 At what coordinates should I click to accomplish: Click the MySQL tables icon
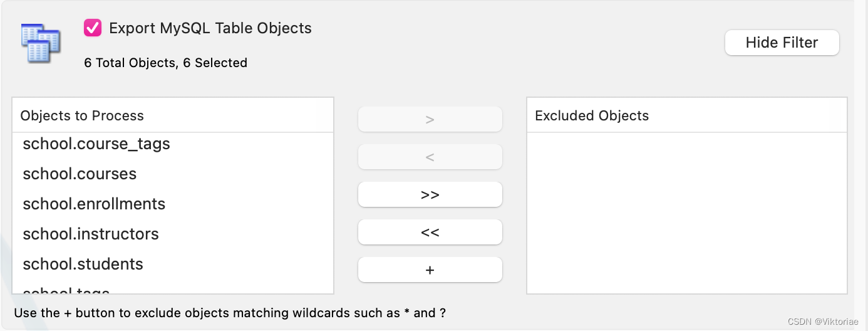[41, 43]
